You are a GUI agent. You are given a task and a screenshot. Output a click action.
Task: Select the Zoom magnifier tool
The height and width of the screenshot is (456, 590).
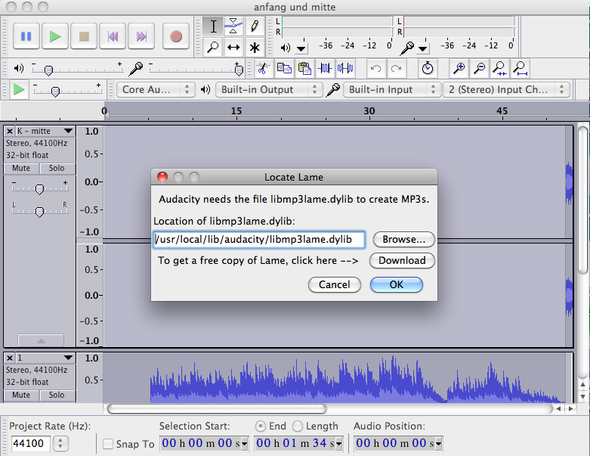[213, 47]
